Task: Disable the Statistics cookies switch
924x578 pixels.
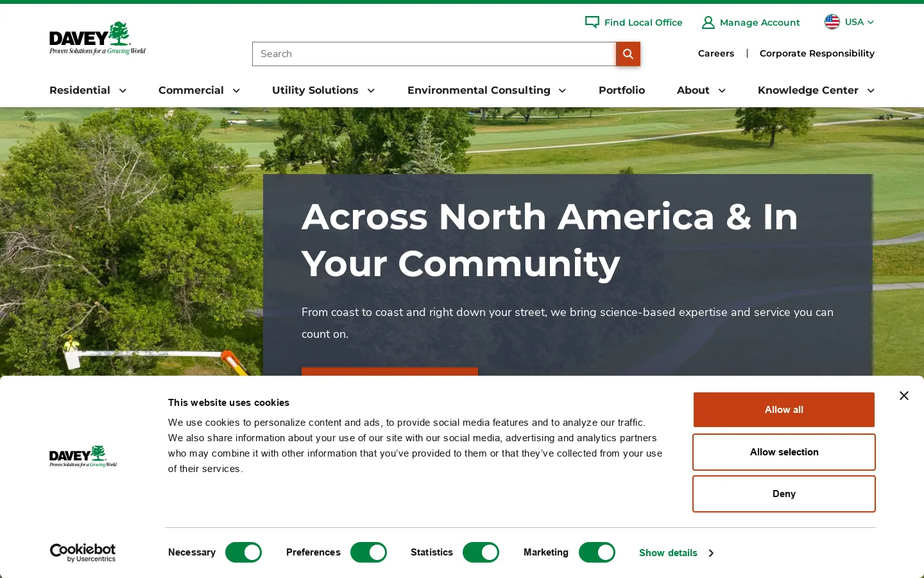Action: click(481, 552)
